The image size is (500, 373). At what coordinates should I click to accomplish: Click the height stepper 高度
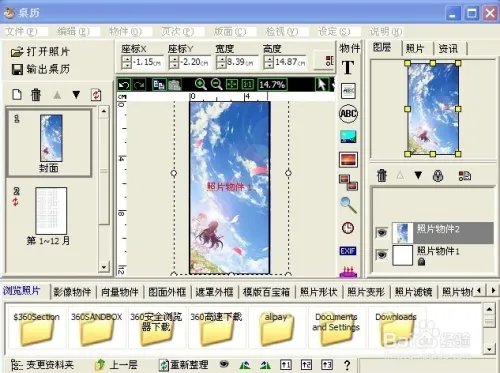pyautogui.click(x=269, y=62)
